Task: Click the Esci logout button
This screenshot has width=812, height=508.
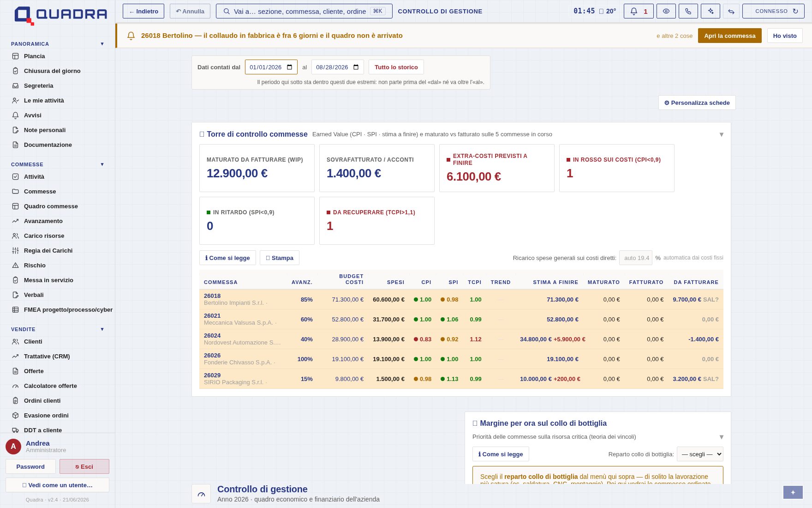Action: [x=84, y=466]
